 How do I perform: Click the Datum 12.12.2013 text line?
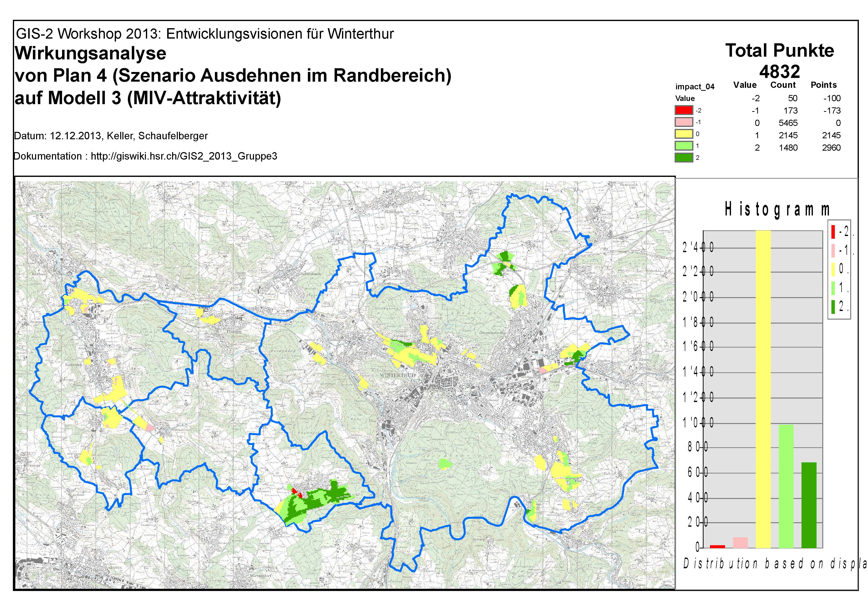(111, 136)
